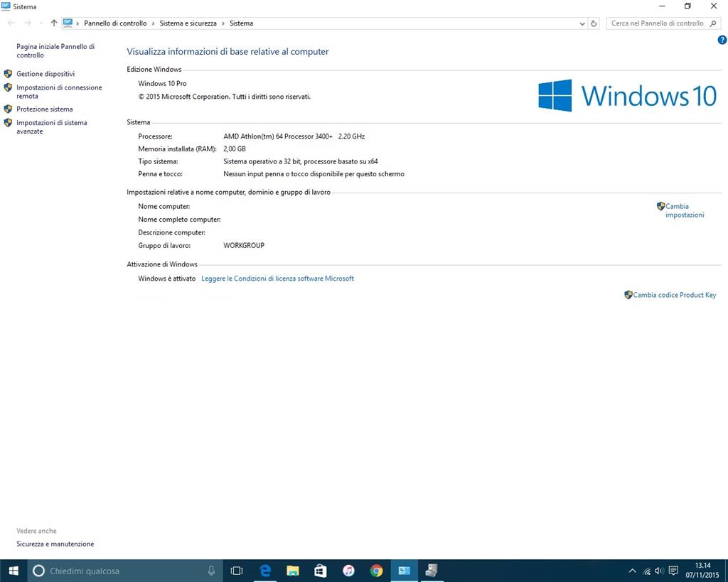Screen dimensions: 728x582
Task: Open Impostazioni di sistema avanzate
Action: coord(51,126)
